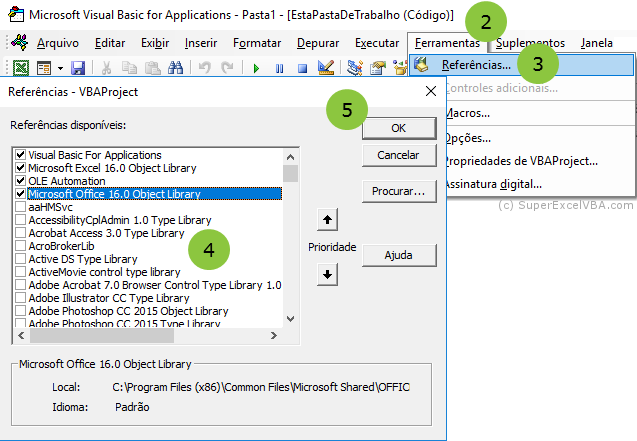Screen dimensions: 637x441
Task: Click the VBA application icon beside Arquivo
Action: pyautogui.click(x=20, y=42)
